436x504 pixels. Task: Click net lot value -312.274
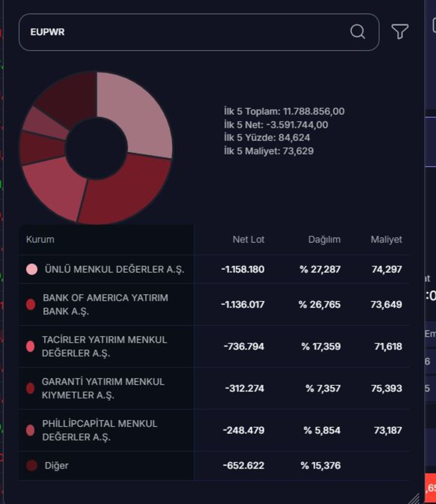point(245,388)
